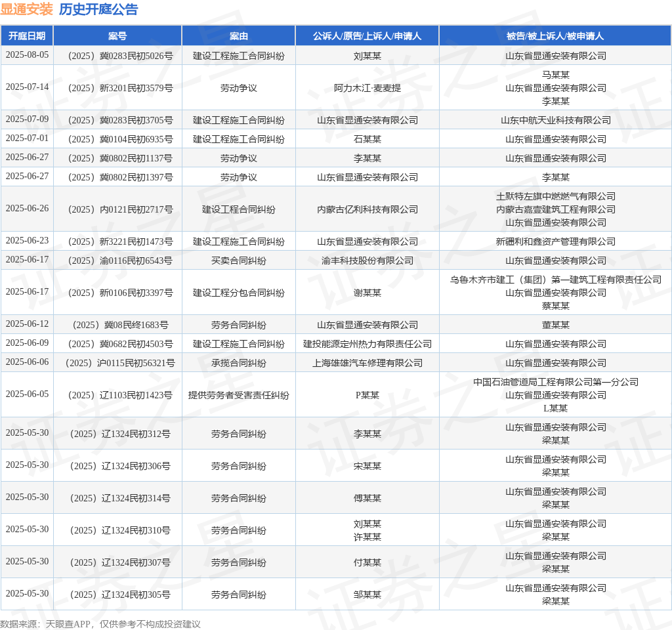Click plaintiff 上海雄雄汽车修理有限公司
The width and height of the screenshot is (672, 630).
(x=367, y=363)
